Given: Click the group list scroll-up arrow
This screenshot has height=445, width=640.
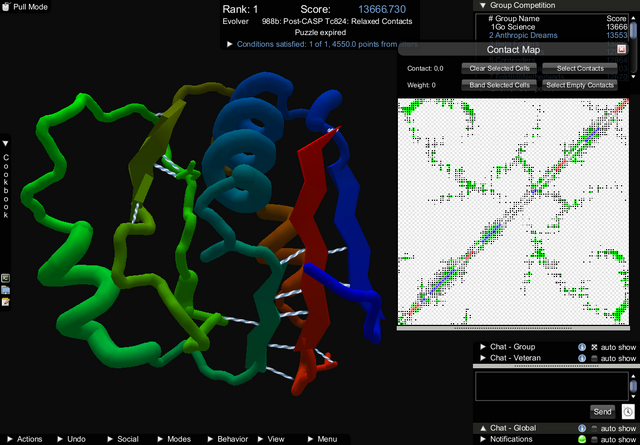Looking at the screenshot, I should [633, 18].
